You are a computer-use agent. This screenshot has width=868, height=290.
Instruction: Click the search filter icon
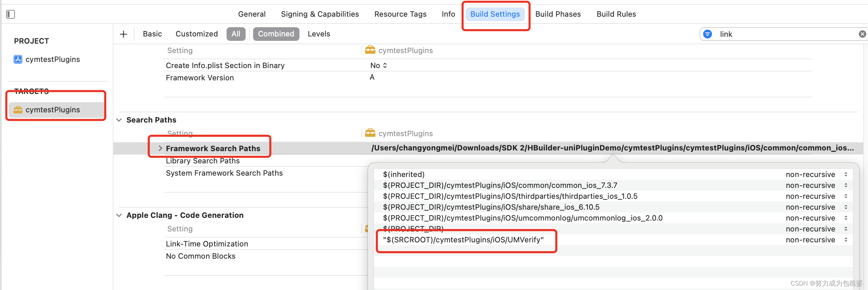click(x=708, y=34)
